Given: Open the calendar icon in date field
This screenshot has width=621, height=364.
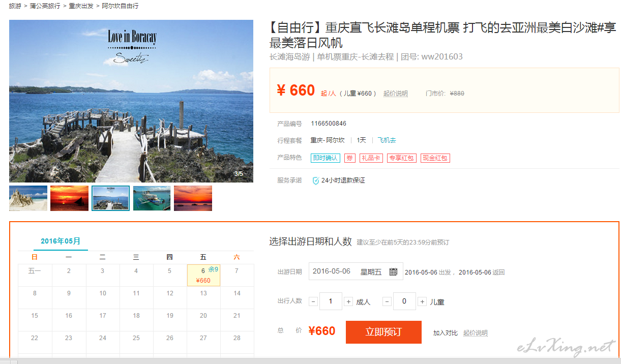Looking at the screenshot, I should pos(393,271).
